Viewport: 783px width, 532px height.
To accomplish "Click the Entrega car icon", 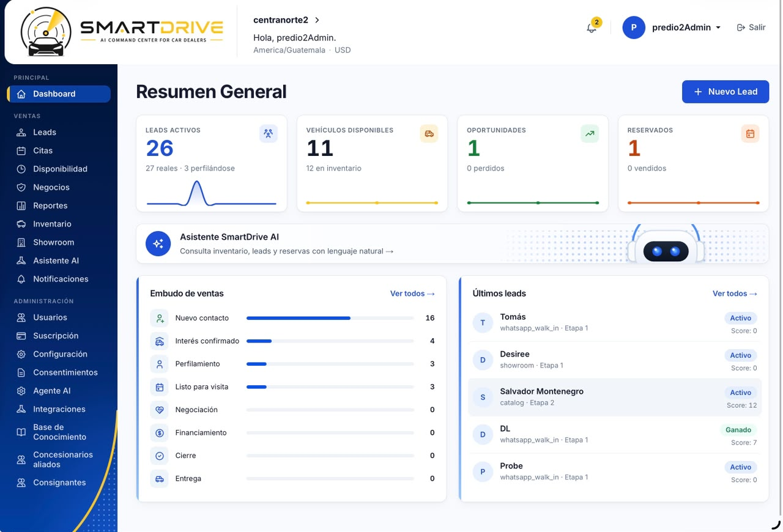I will click(x=159, y=479).
